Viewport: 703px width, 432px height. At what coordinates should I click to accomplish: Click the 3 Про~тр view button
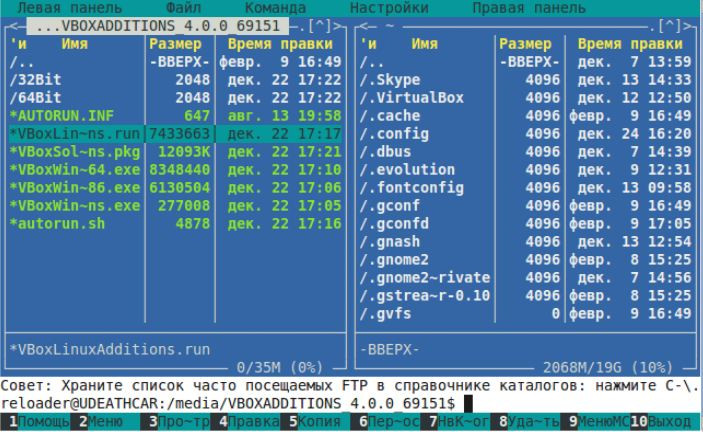coord(175,422)
